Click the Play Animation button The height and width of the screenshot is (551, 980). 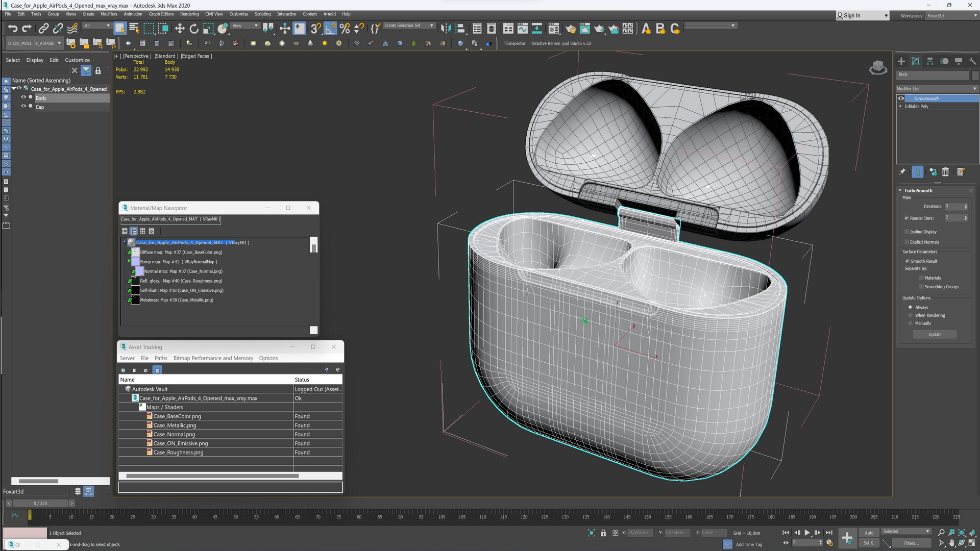pos(807,533)
